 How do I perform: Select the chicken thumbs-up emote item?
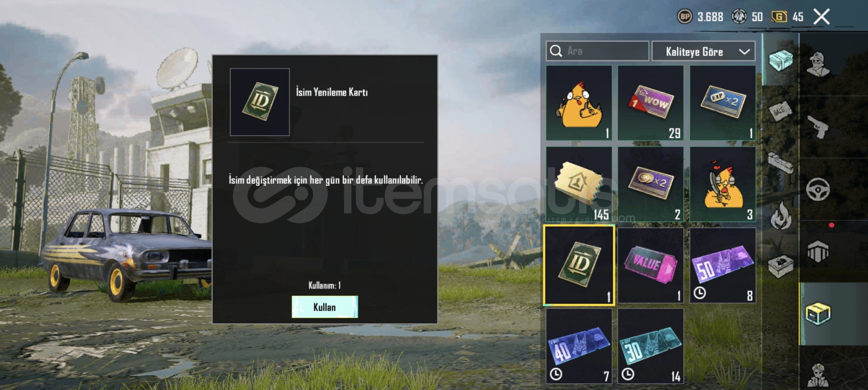579,103
